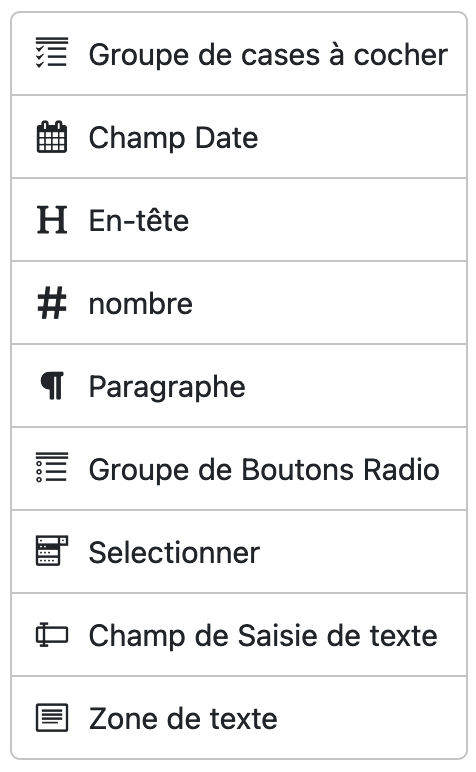Click the select dropdown field icon

52,550
